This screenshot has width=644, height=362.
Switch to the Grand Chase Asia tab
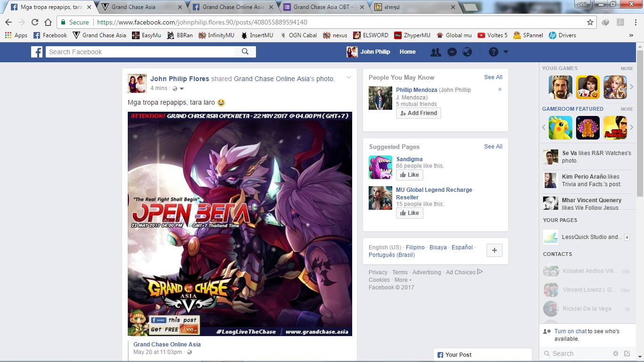coord(140,7)
